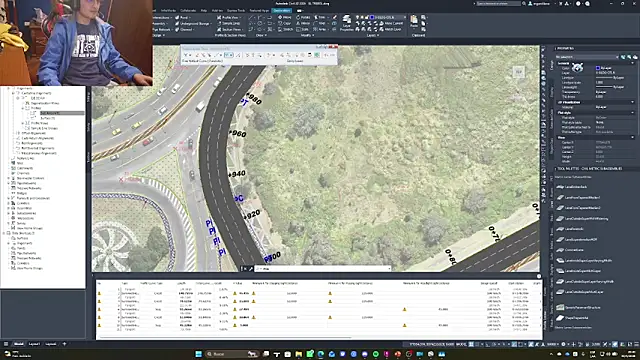Image resolution: width=640 pixels, height=360 pixels.
Task: Open the Geolocation ribbon tab
Action: (282, 11)
